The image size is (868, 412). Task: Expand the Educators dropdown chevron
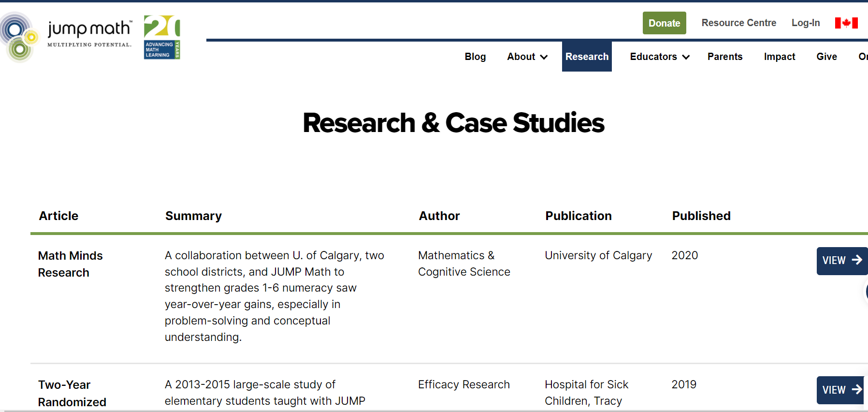[x=686, y=57]
